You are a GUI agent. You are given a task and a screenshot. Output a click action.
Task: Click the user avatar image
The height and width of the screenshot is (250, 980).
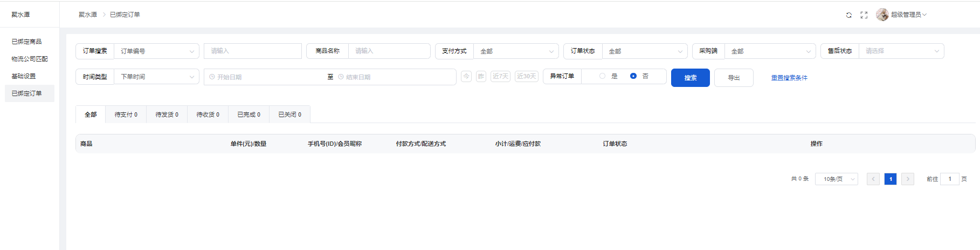click(882, 15)
